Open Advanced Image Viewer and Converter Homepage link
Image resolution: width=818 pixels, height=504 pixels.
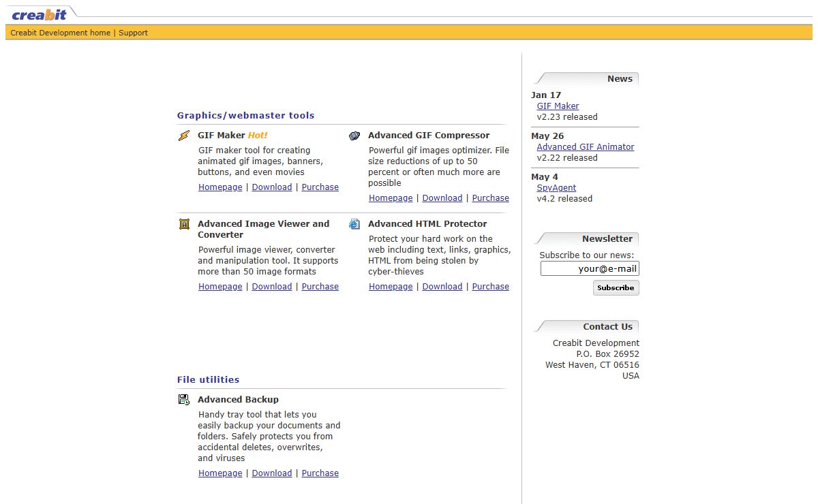click(220, 287)
